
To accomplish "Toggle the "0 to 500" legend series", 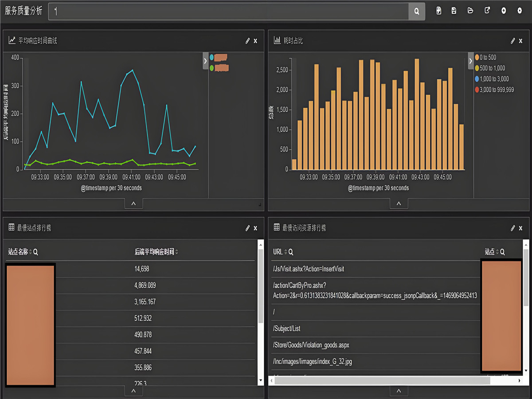I will click(x=485, y=57).
